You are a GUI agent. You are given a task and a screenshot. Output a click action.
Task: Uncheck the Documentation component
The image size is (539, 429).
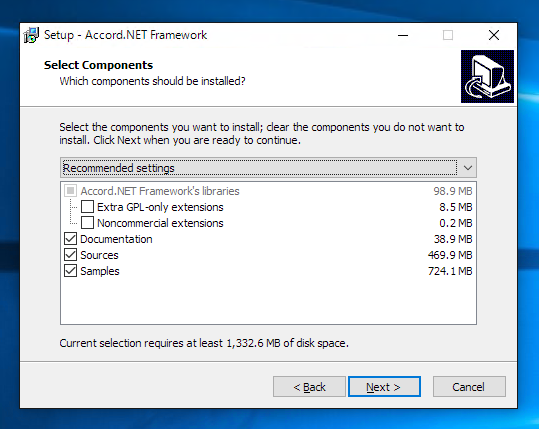click(x=70, y=239)
